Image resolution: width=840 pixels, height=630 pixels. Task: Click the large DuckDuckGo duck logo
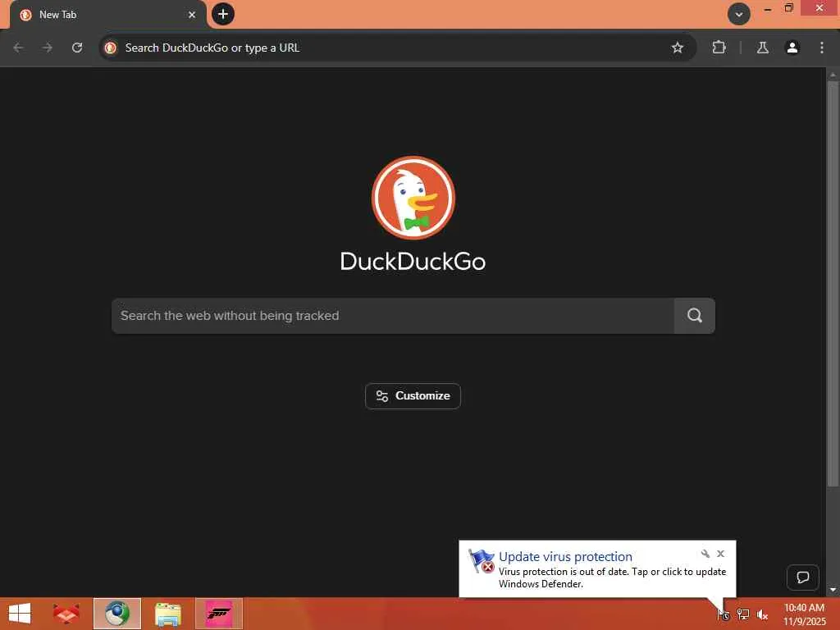tap(413, 198)
